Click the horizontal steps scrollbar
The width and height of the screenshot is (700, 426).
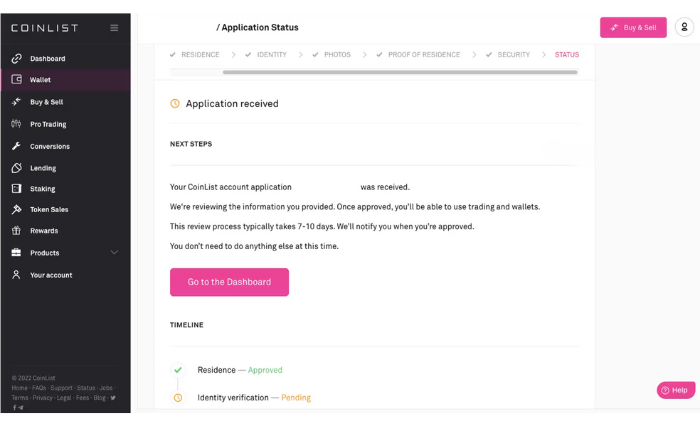tap(400, 72)
